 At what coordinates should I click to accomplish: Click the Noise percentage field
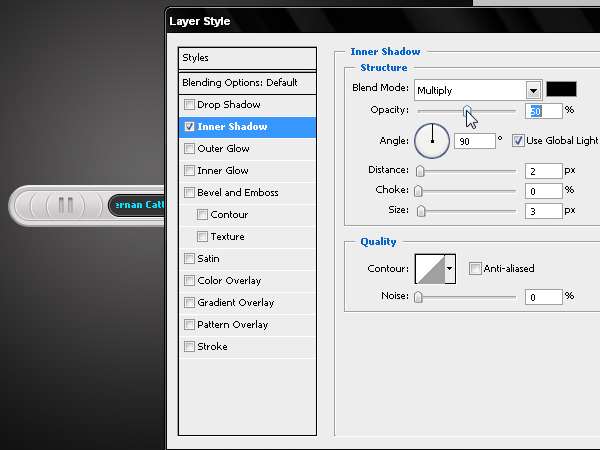tap(543, 297)
